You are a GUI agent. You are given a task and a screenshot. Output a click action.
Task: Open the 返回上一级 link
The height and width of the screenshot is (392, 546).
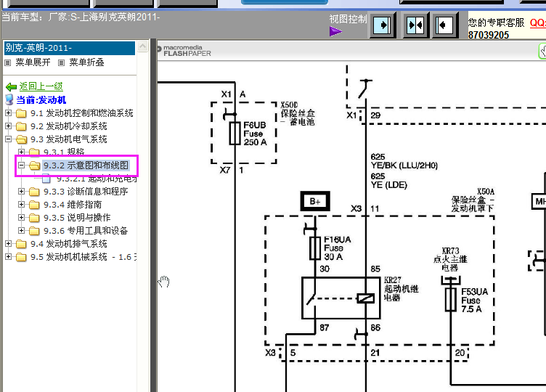[41, 86]
